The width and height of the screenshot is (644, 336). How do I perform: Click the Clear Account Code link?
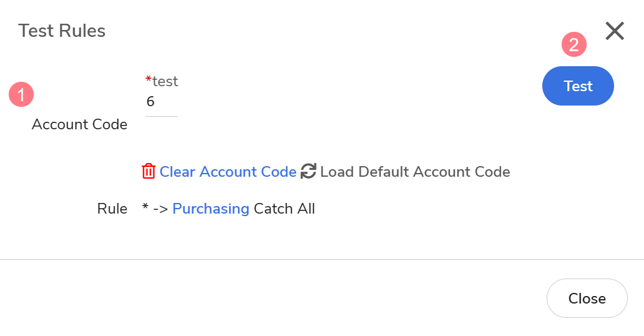[228, 172]
